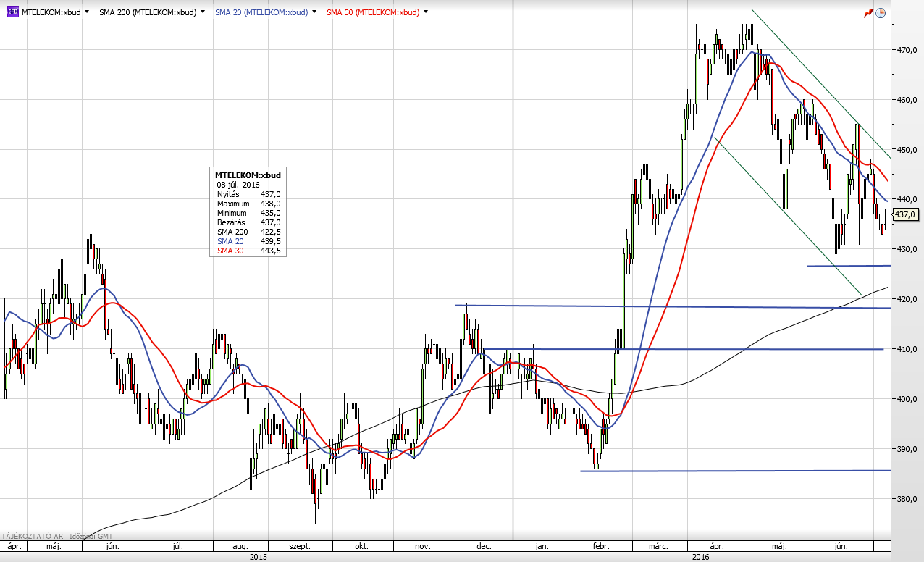This screenshot has height=562, width=924.
Task: Click the aug. month label
Action: coord(241,547)
